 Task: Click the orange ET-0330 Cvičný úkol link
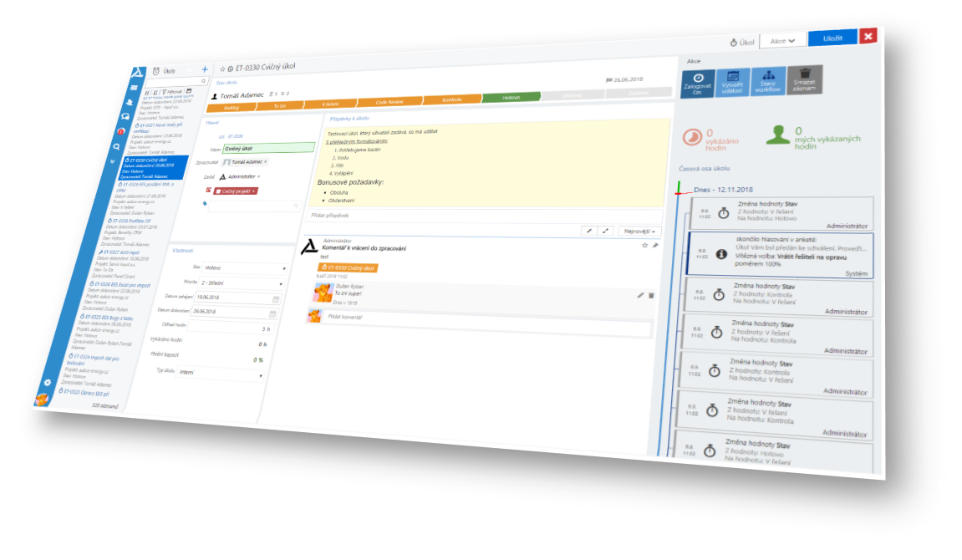click(x=348, y=267)
